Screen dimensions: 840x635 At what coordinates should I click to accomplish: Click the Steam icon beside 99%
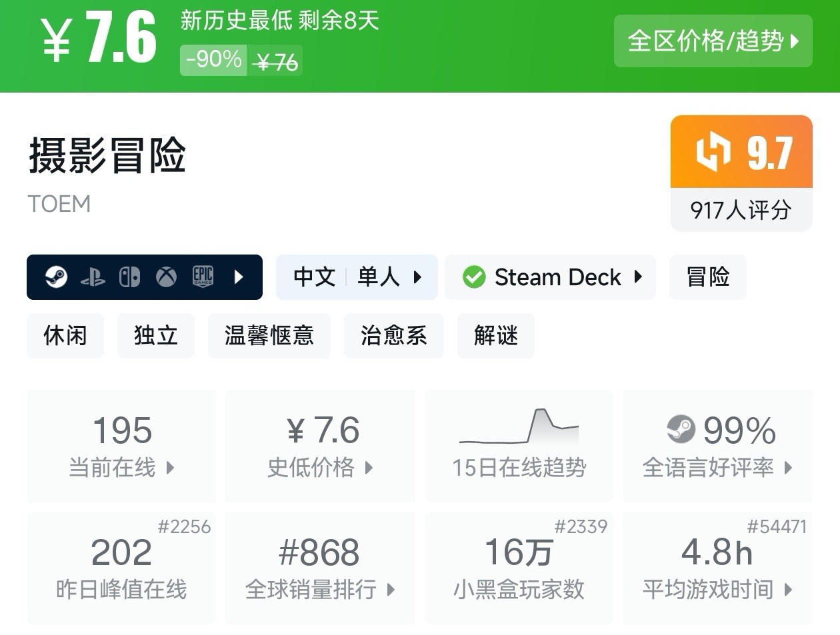[681, 430]
